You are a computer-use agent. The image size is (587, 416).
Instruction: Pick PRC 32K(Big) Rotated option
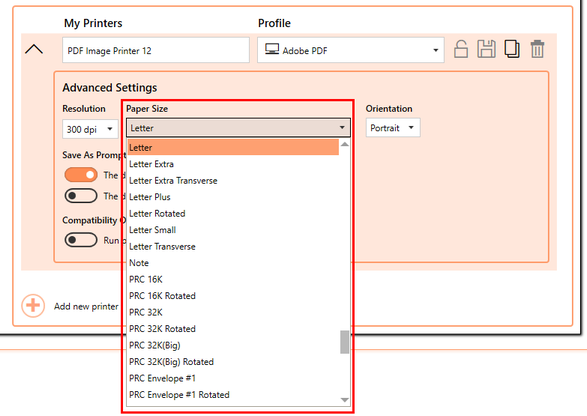(x=233, y=362)
